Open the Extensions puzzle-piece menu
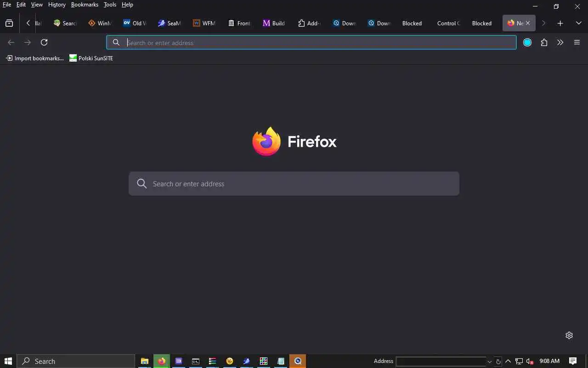 click(x=544, y=42)
